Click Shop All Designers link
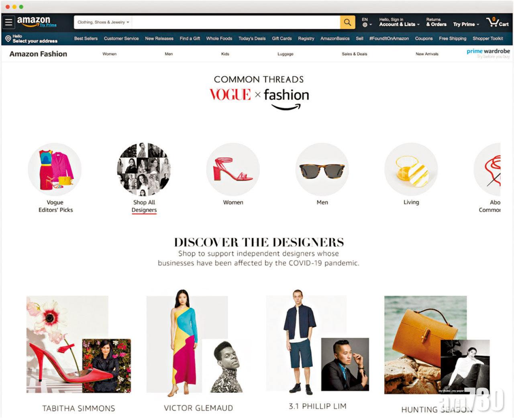The width and height of the screenshot is (514, 420). click(144, 206)
